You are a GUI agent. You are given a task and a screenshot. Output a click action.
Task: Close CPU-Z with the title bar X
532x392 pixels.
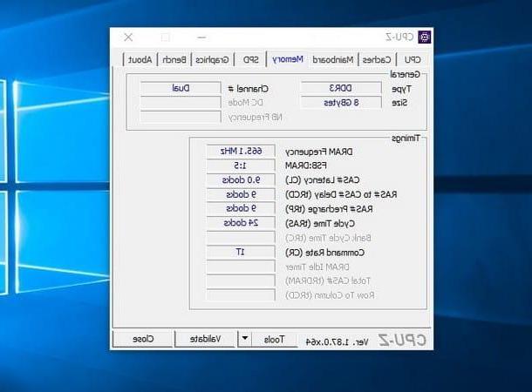(x=128, y=37)
